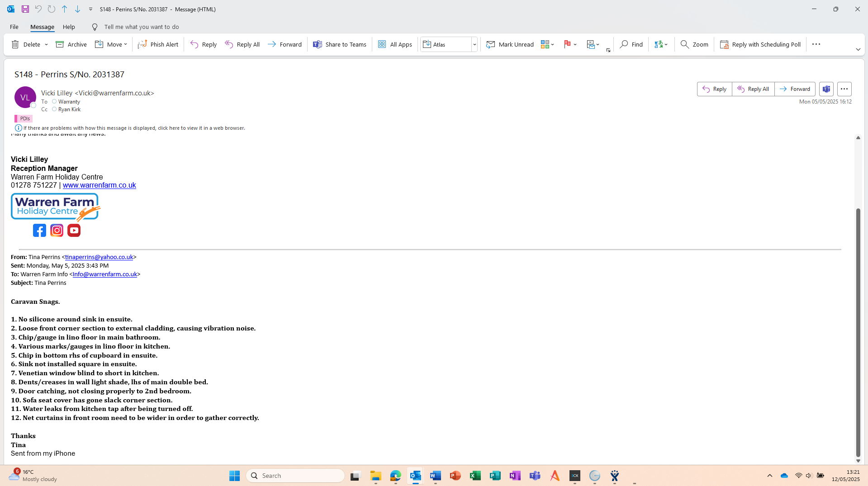Archive this message
Image resolution: width=868 pixels, height=486 pixels.
point(71,44)
